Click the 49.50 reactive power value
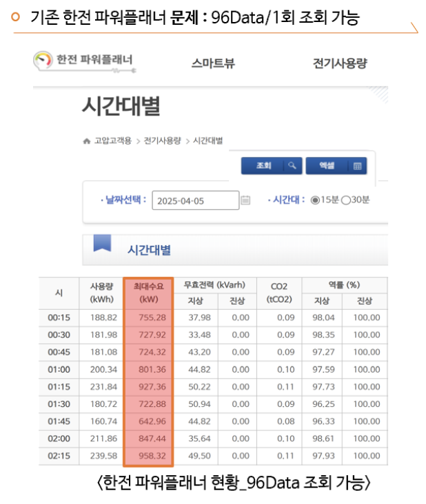This screenshot has height=504, width=426. 199,456
